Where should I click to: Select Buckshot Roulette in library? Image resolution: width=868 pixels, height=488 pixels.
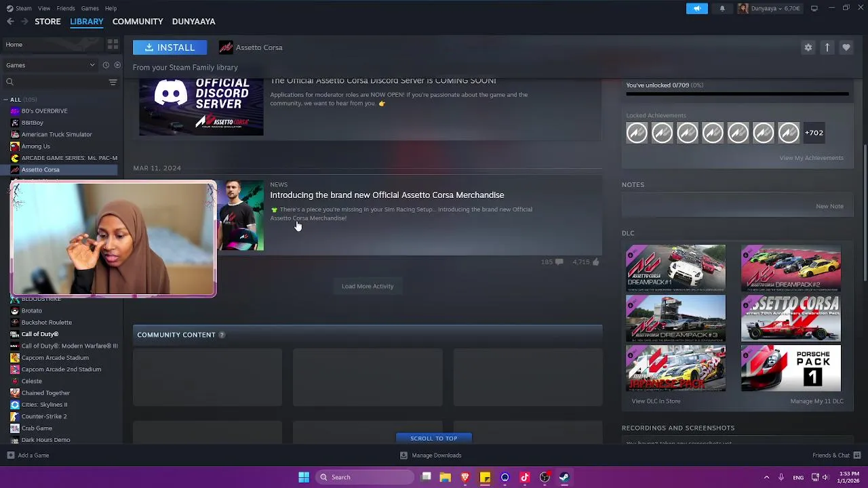tap(46, 323)
